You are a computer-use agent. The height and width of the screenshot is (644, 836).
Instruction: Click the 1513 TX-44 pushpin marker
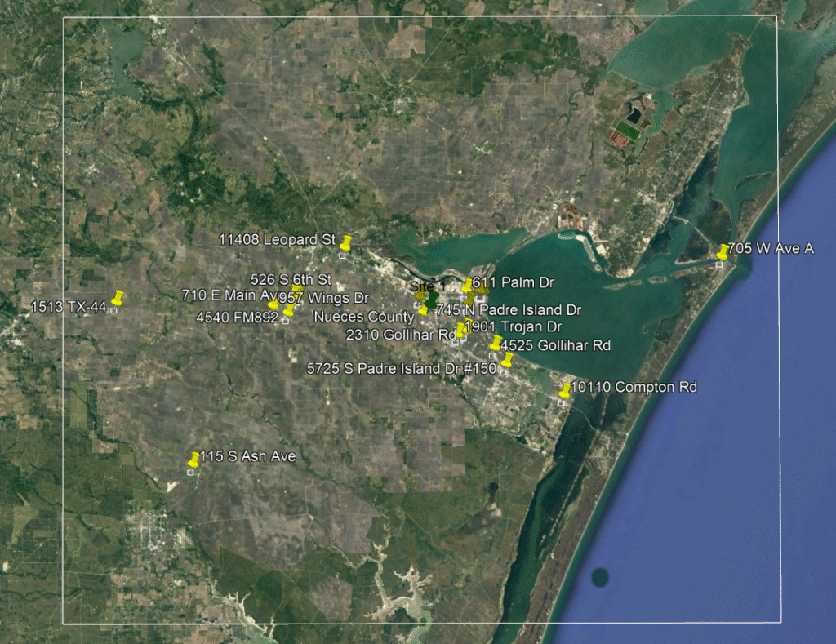118,297
